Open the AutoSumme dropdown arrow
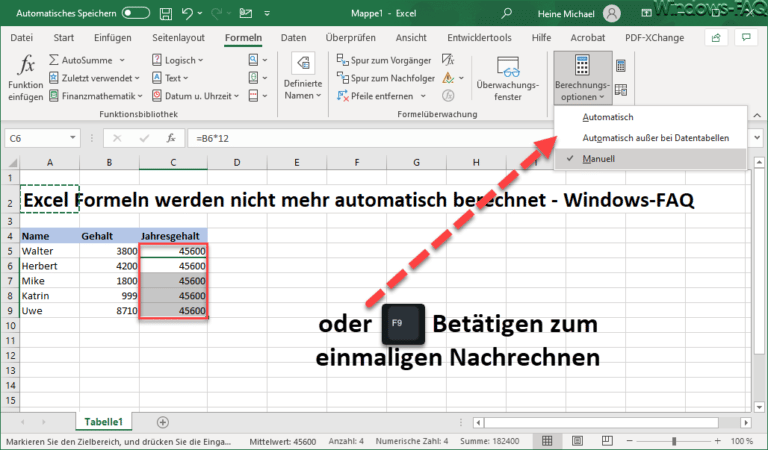768x450 pixels. tap(122, 60)
